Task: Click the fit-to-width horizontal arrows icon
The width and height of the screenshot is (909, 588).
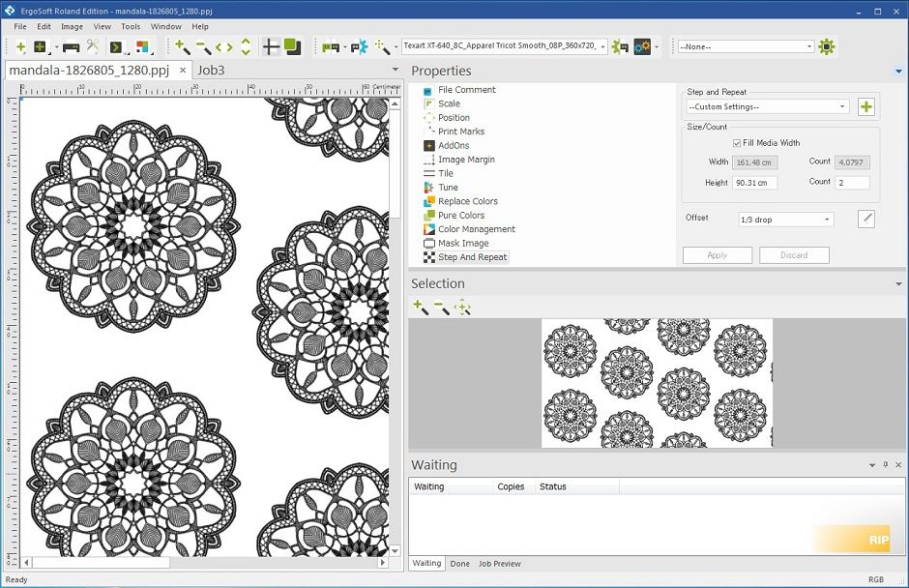Action: tap(224, 47)
